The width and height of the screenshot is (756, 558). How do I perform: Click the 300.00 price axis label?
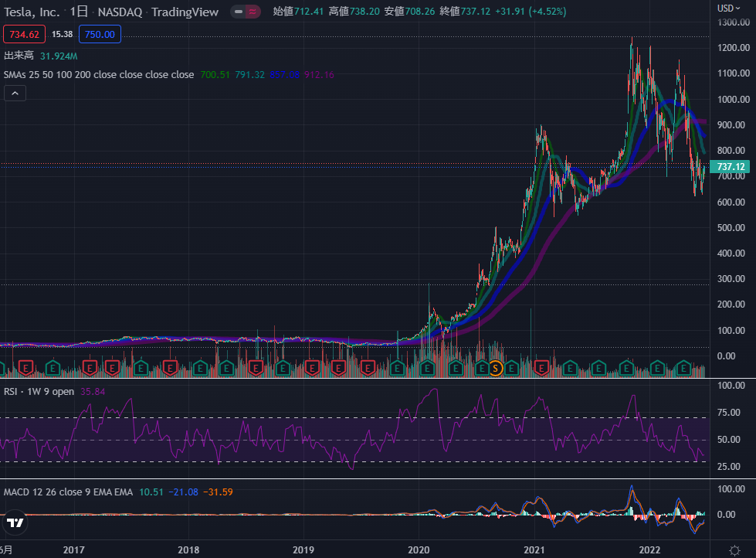tap(731, 279)
